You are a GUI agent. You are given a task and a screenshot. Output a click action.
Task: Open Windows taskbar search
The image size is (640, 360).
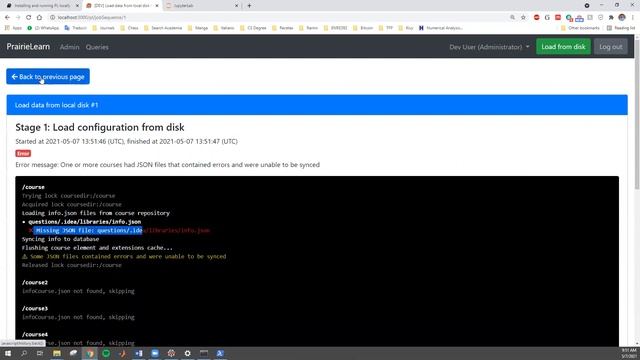click(24, 353)
